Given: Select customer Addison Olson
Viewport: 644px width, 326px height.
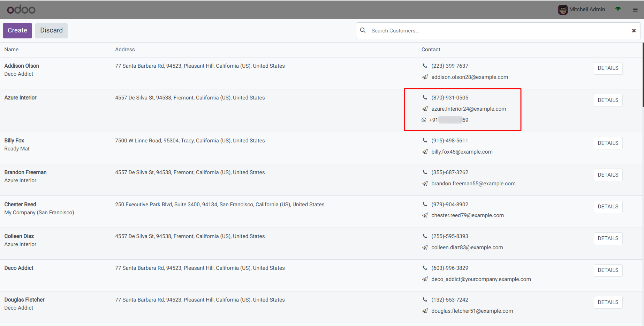Looking at the screenshot, I should click(22, 66).
